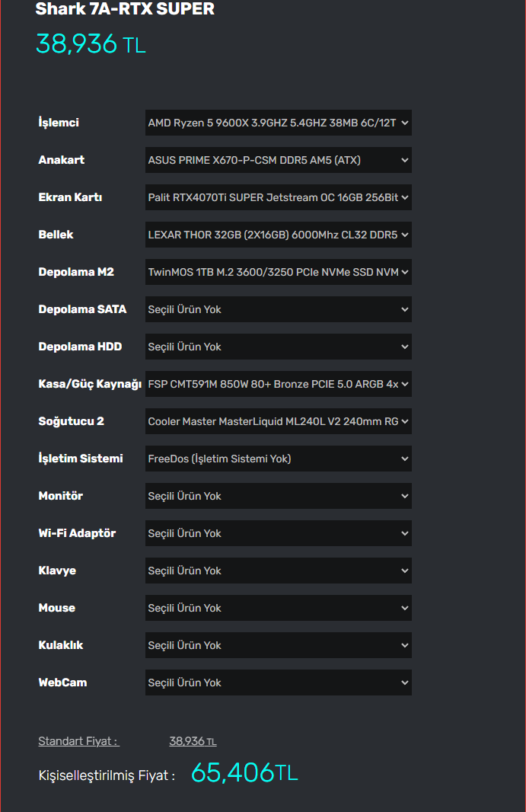Select a product for Depolama SATA
The image size is (526, 812).
pyautogui.click(x=278, y=309)
